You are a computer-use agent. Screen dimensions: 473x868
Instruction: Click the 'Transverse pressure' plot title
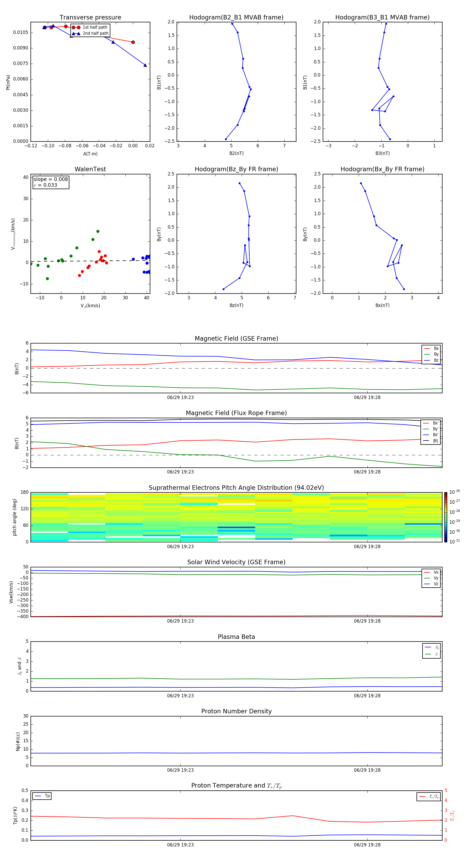click(x=90, y=17)
